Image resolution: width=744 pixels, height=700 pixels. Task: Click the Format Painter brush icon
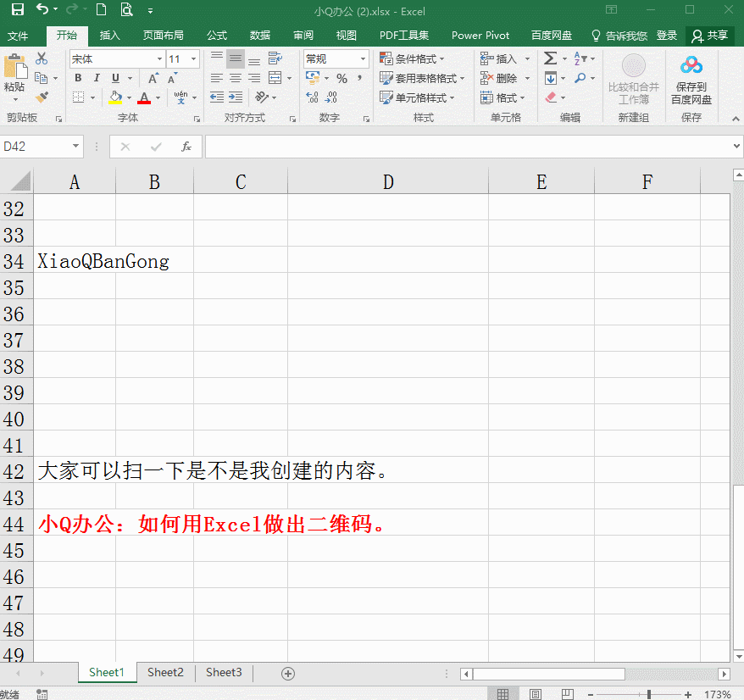(x=42, y=97)
